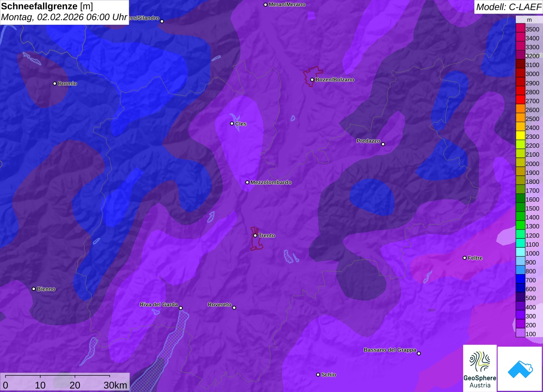Viewport: 543px width, 392px height.
Task: Click the Bozen/Bolzano city marker
Action: tap(312, 80)
